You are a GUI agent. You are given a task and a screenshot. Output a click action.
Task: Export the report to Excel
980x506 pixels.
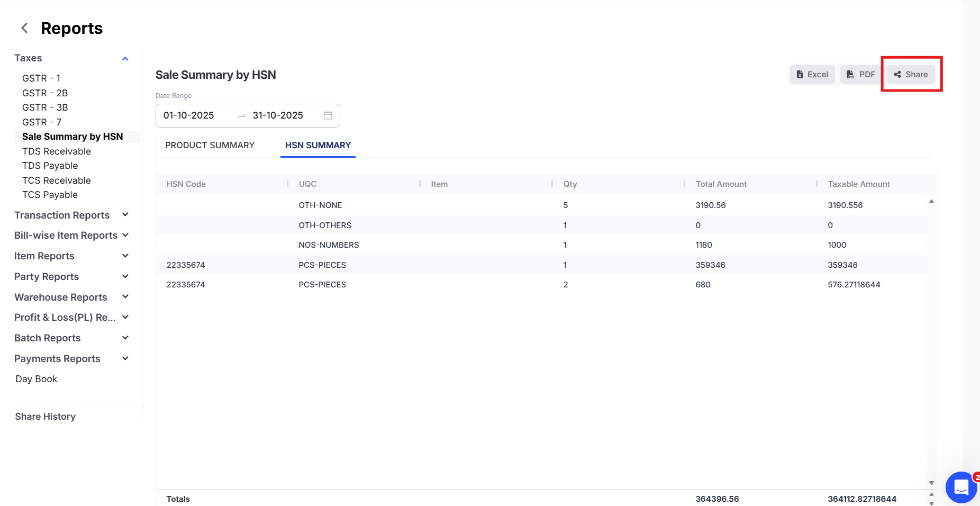pos(812,75)
